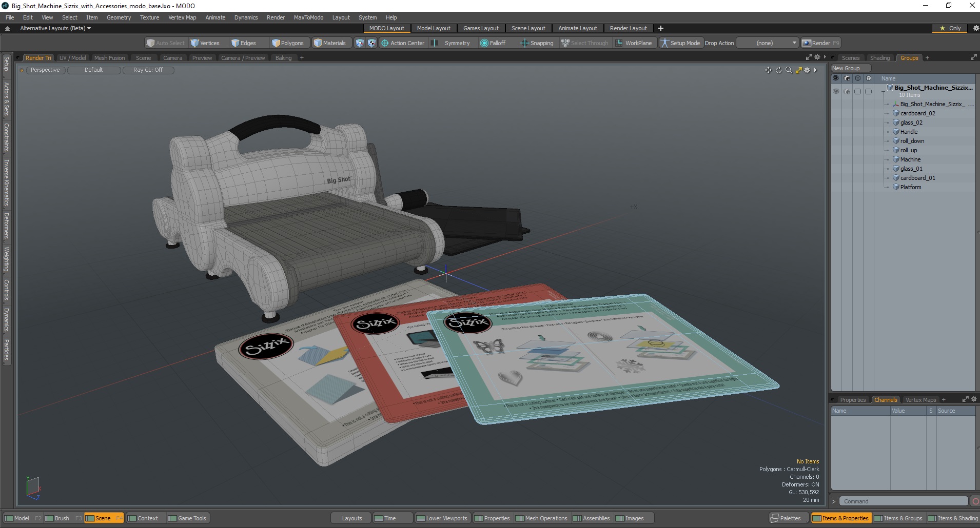Click the Layouts button in bottom bar
The height and width of the screenshot is (528, 980).
pyautogui.click(x=351, y=518)
